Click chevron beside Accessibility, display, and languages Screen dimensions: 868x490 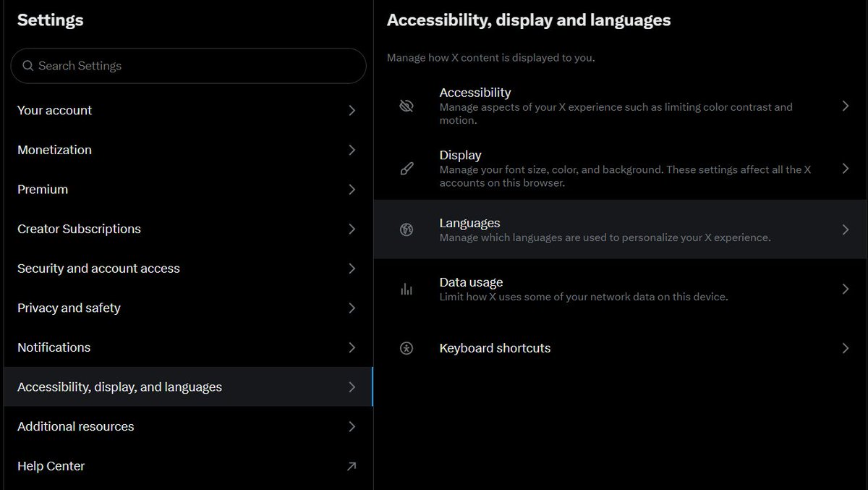click(352, 387)
